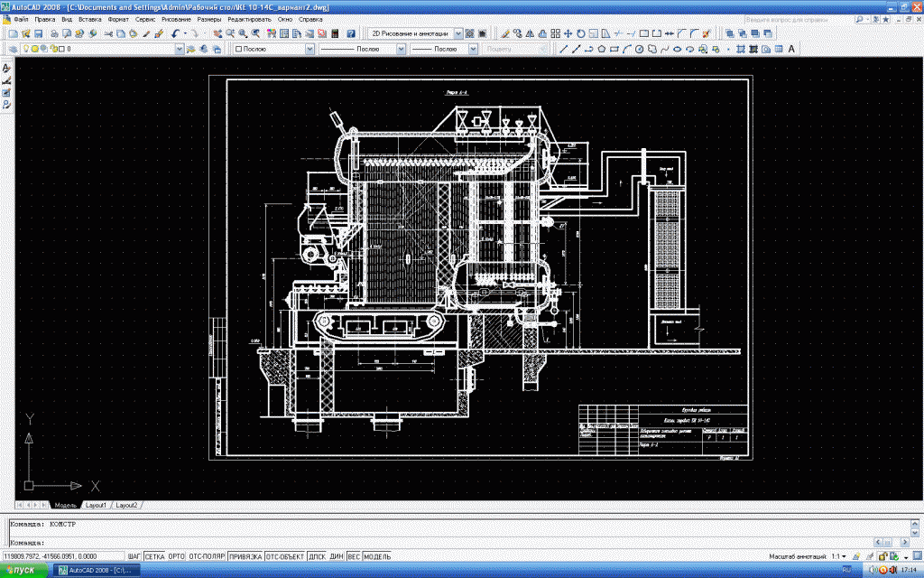Select the Table tool
924x578 pixels.
point(779,49)
